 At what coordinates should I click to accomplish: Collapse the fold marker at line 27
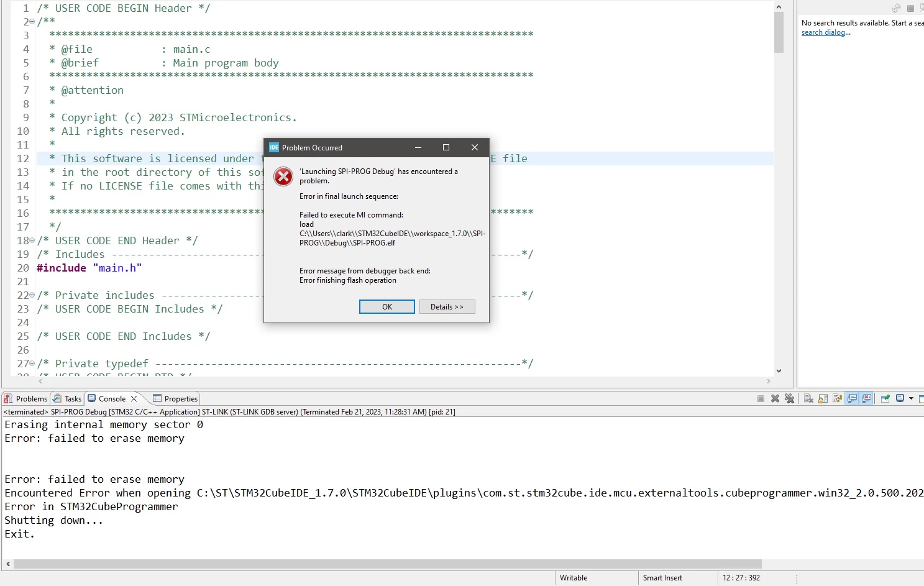click(x=32, y=364)
